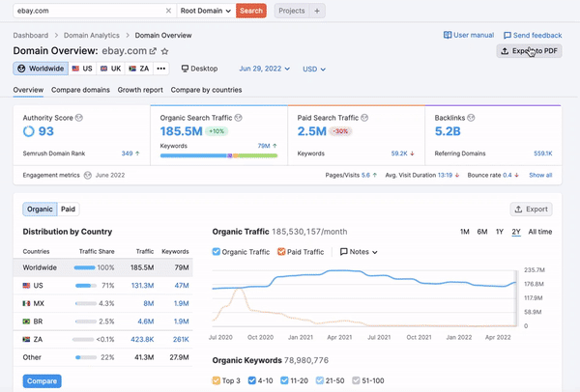The width and height of the screenshot is (580, 392).
Task: Toggle Organic Traffic checkbox
Action: [x=217, y=252]
